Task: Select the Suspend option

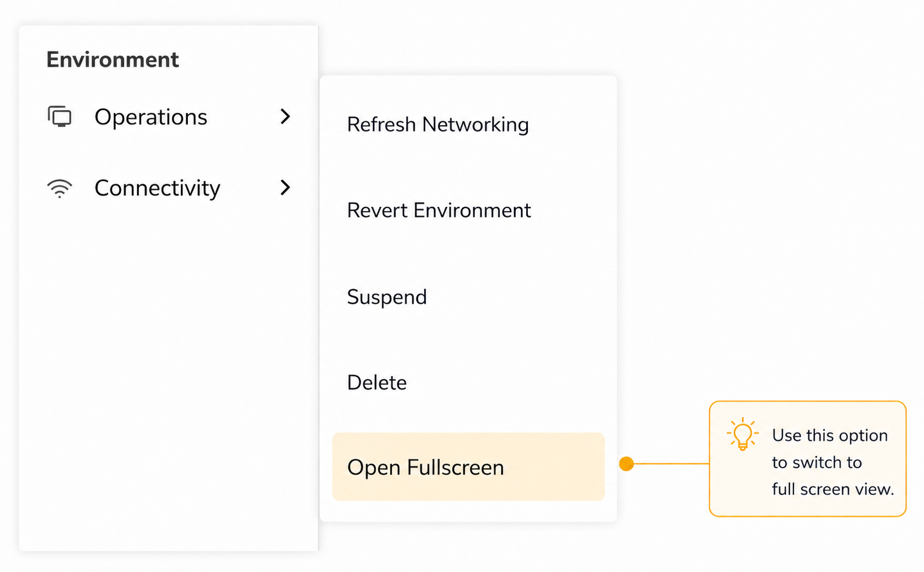Action: coord(387,297)
